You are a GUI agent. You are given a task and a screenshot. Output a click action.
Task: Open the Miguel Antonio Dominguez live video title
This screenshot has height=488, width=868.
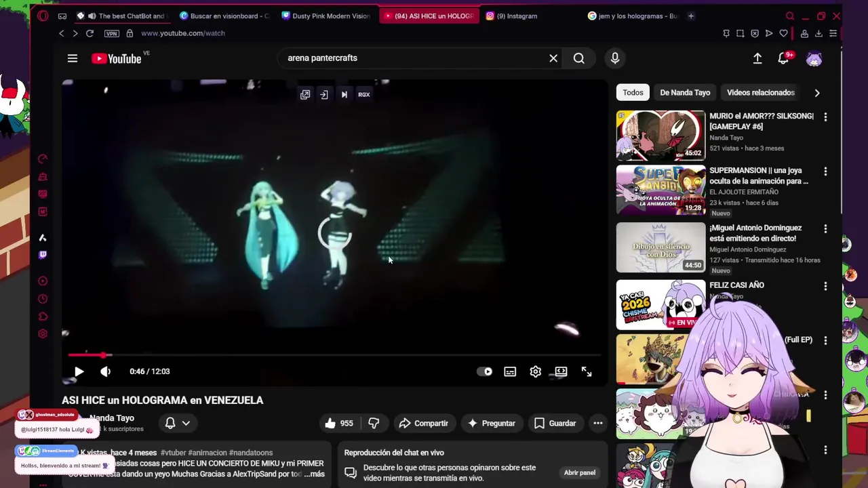point(755,233)
